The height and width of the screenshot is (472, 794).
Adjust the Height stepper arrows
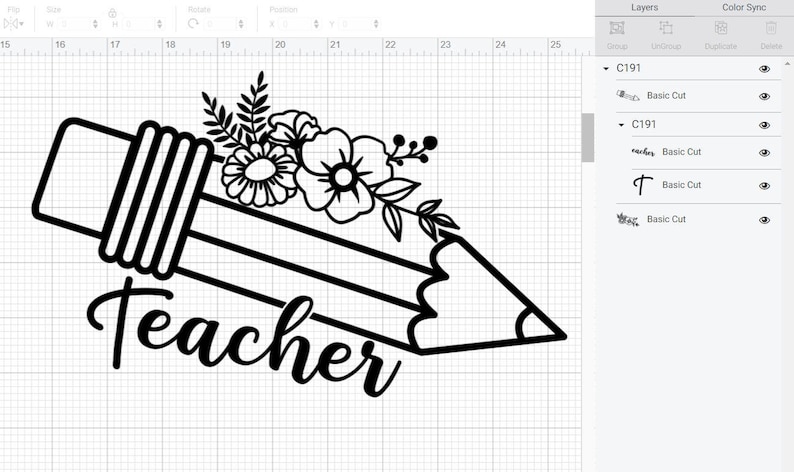160,24
